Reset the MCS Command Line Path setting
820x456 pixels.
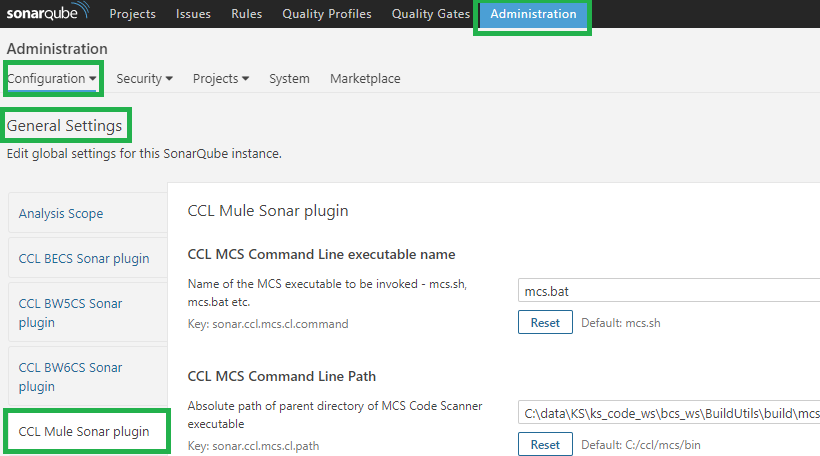pyautogui.click(x=545, y=444)
